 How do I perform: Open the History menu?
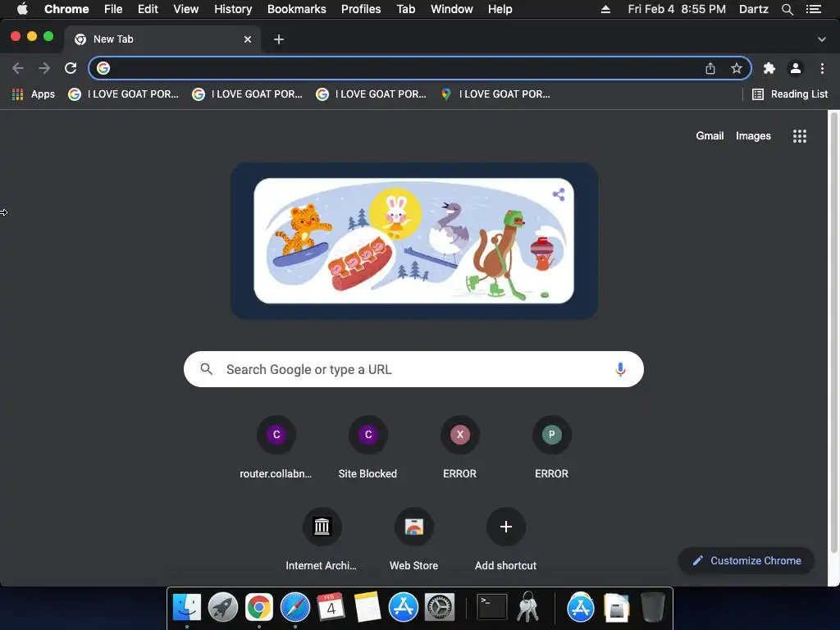(x=233, y=9)
